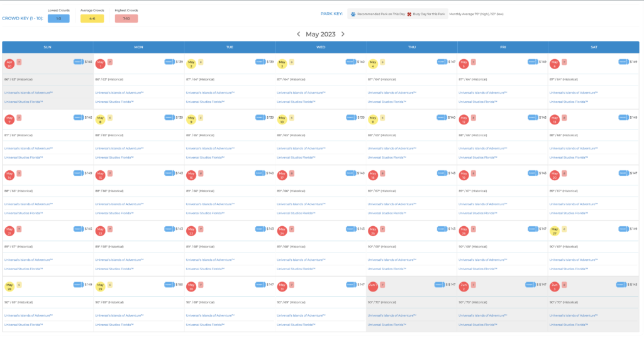
Task: Click the ticket icon on May 29
Action: (x=169, y=285)
